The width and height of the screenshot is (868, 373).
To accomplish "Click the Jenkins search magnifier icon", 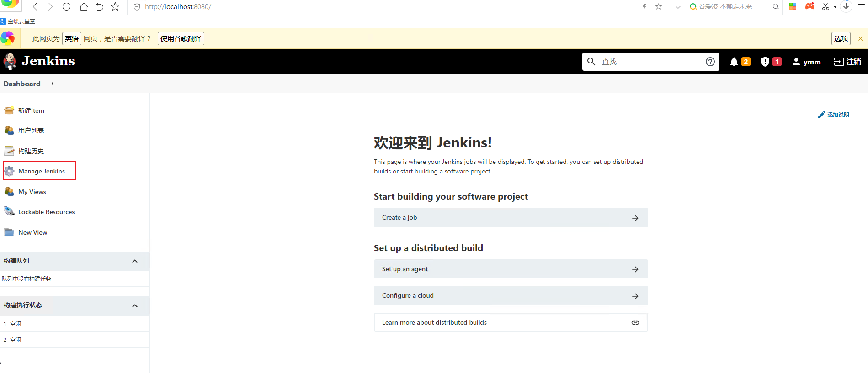I will point(591,62).
